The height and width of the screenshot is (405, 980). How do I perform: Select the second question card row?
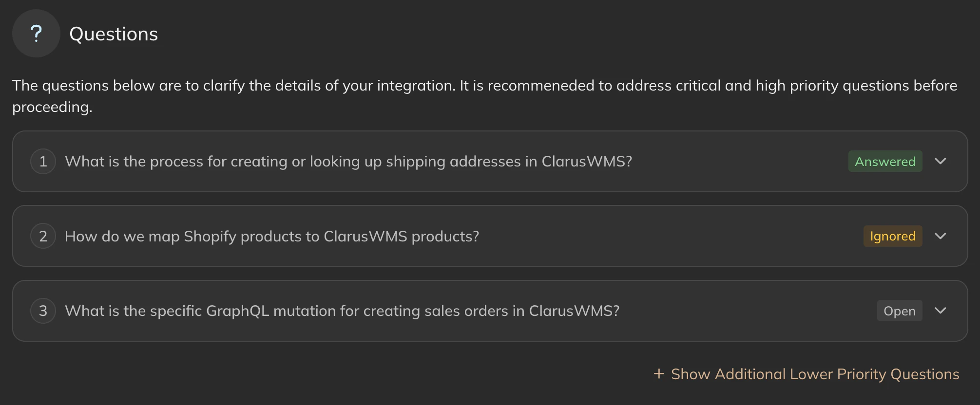tap(490, 236)
